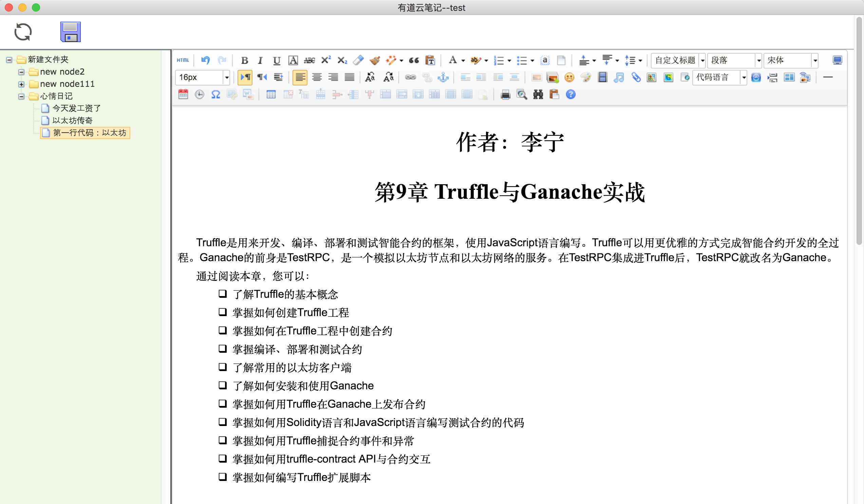The height and width of the screenshot is (504, 864).
Task: Click the print icon
Action: click(505, 95)
